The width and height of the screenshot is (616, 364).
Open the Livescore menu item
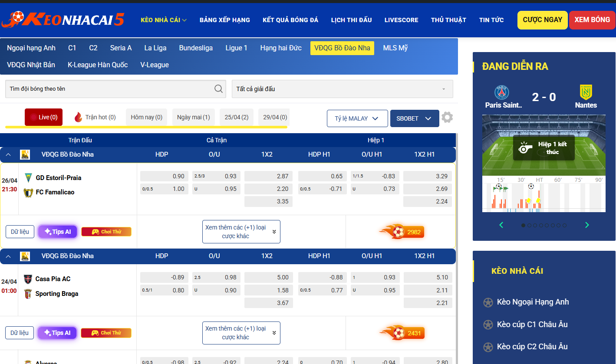(x=401, y=20)
